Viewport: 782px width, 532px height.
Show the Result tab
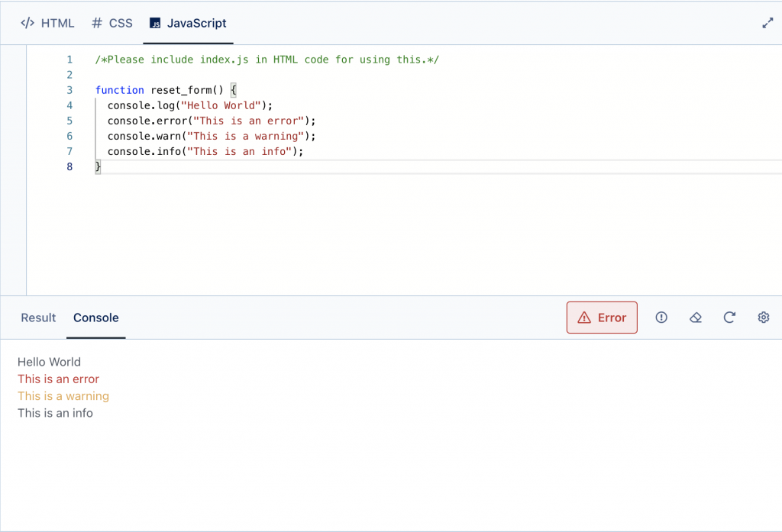coord(38,318)
